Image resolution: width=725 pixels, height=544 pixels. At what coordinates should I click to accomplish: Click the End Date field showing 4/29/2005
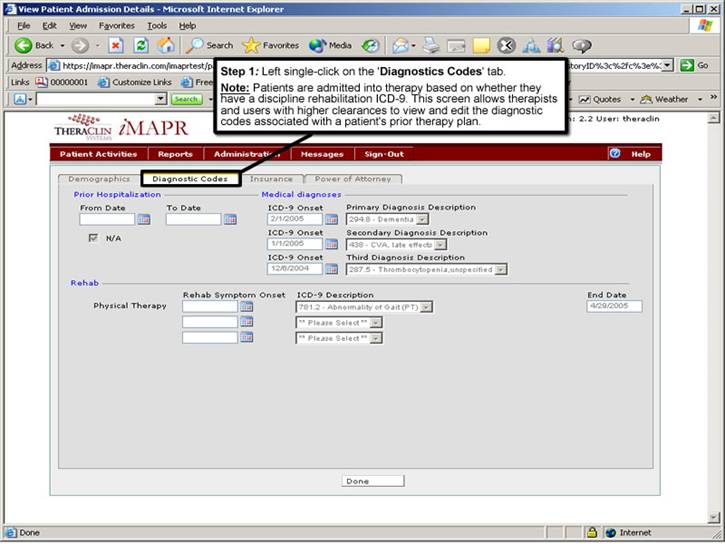(614, 306)
